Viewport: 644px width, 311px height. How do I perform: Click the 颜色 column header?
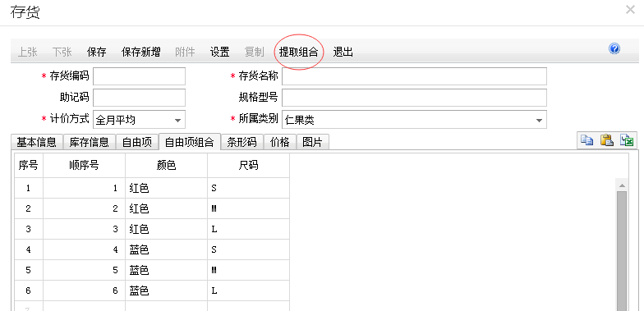coord(166,166)
